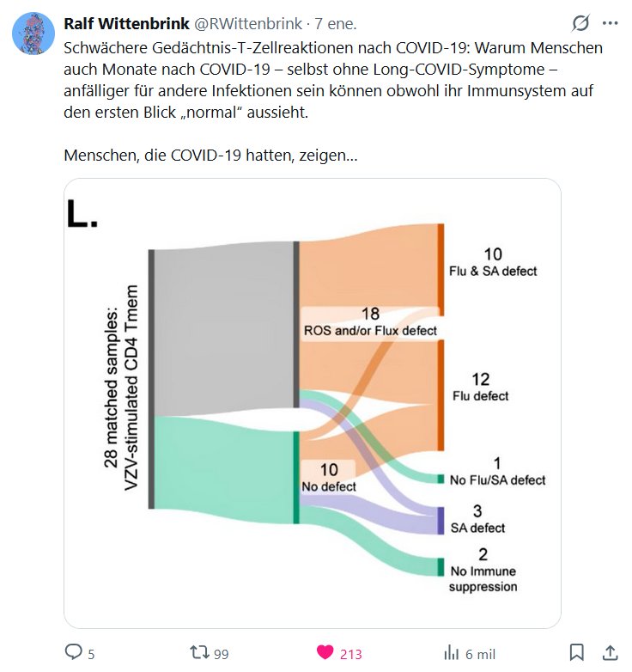Screen dimensions: 632x672
Task: Click the share upload-arrow icon
Action: pos(611,653)
